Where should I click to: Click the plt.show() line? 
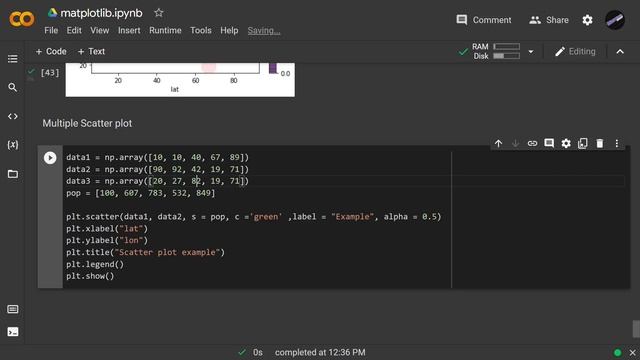click(90, 276)
